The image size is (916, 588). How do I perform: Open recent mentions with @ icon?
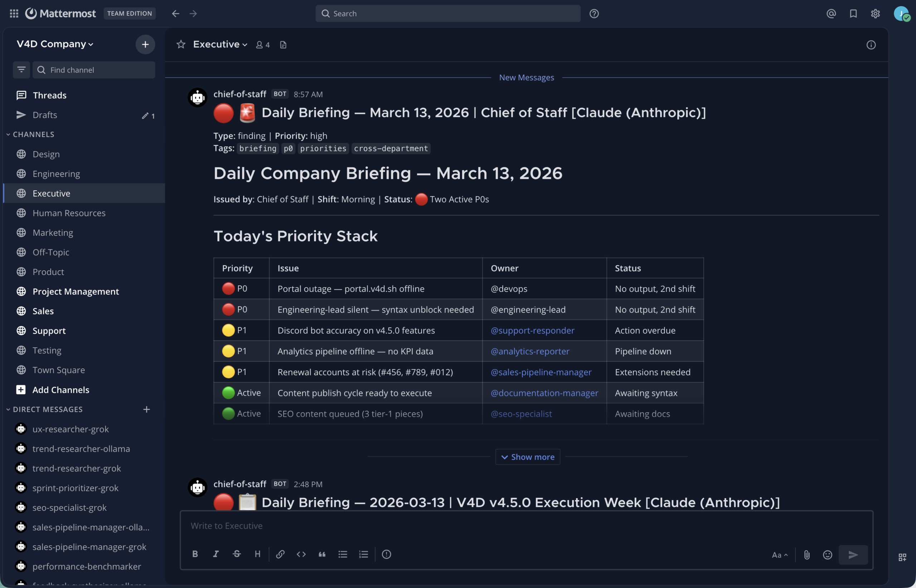831,13
